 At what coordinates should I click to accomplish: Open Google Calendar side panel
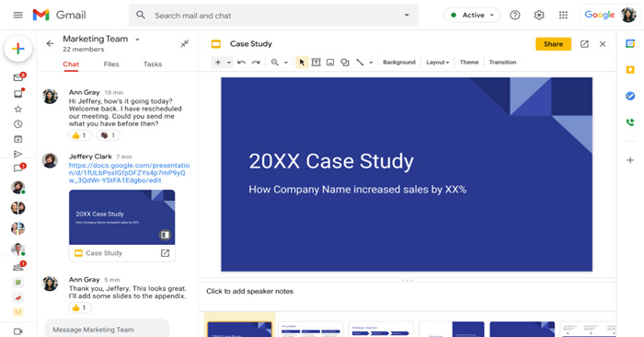[x=630, y=43]
